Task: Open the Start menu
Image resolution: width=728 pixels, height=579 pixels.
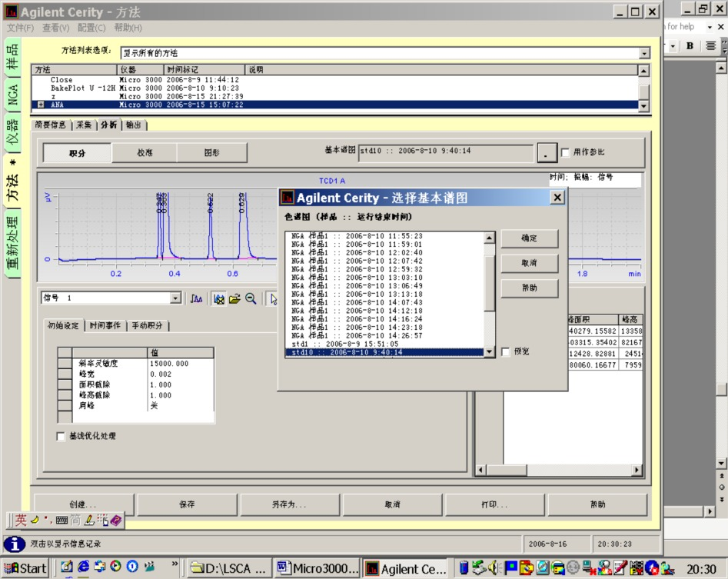Action: click(x=25, y=568)
